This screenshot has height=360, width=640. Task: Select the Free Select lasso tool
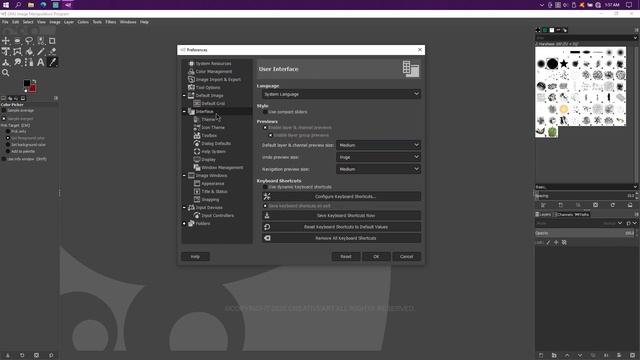pos(29,41)
